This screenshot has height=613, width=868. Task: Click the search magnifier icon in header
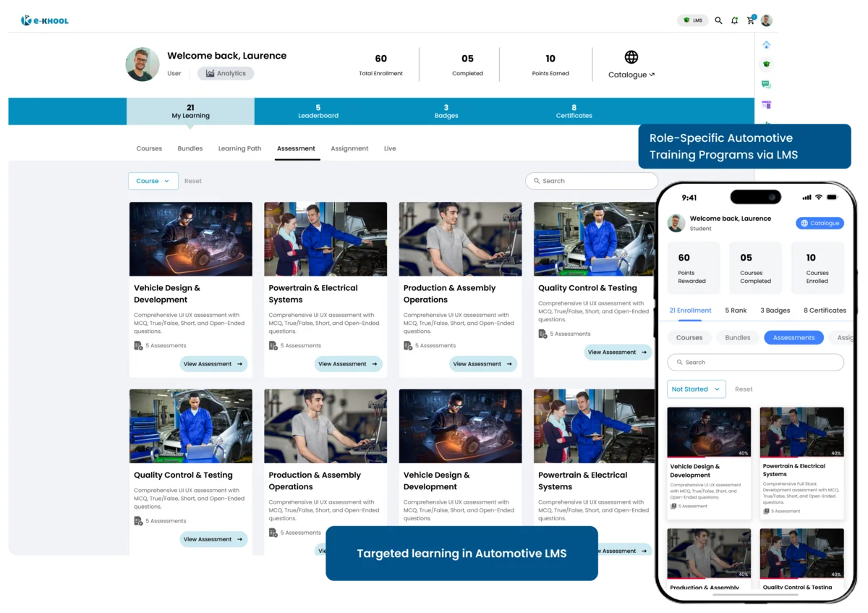pyautogui.click(x=718, y=20)
